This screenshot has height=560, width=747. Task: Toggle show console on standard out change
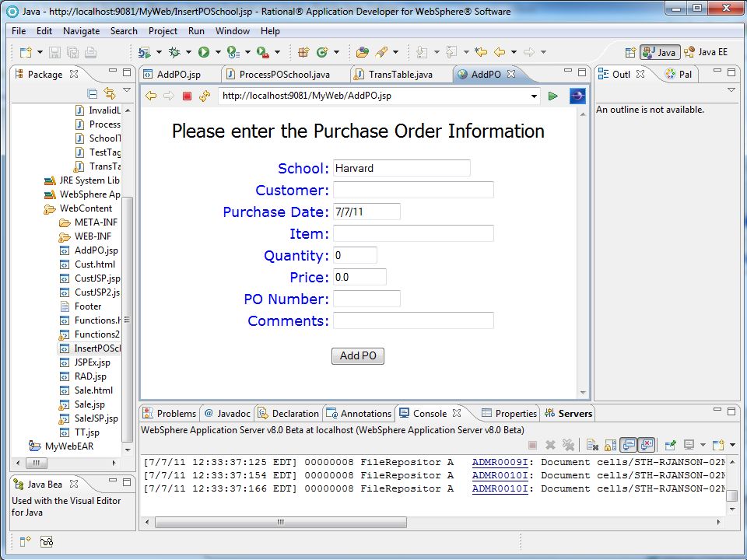(629, 445)
